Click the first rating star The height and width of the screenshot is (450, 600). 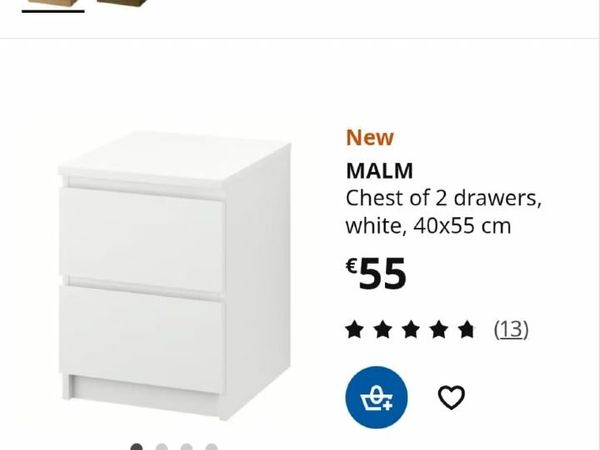[x=354, y=330]
